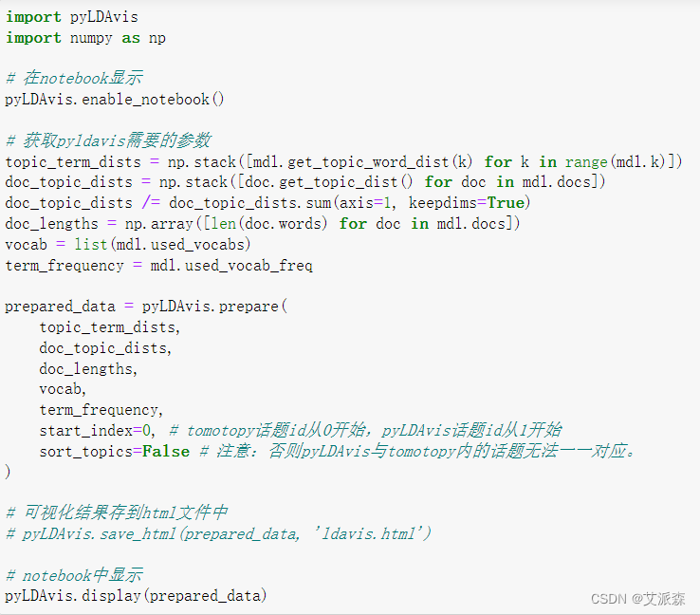Click the doc_lengths argument in prepare call

[88, 369]
